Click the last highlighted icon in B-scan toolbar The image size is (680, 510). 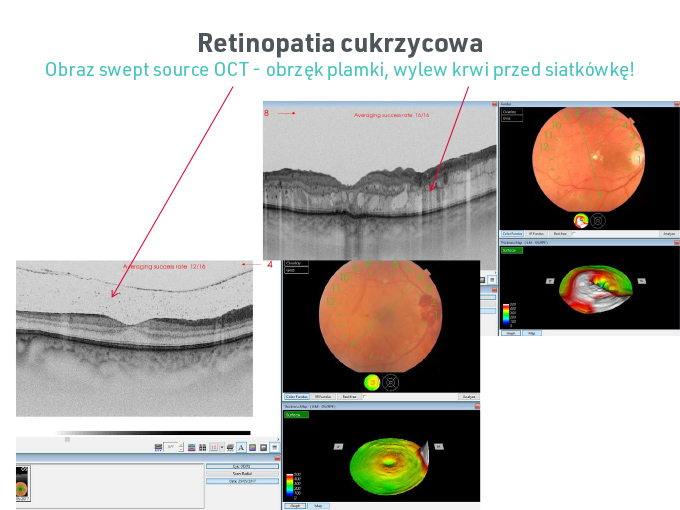click(275, 447)
